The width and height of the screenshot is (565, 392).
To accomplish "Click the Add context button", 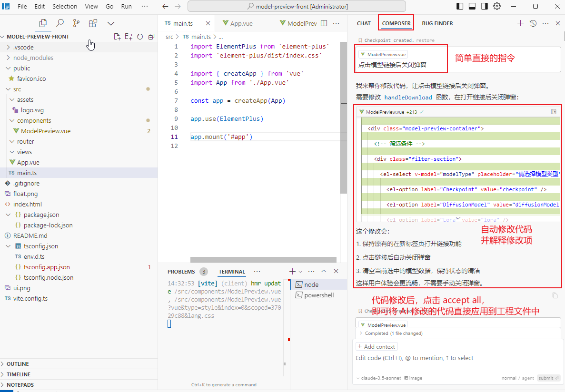I will (377, 347).
